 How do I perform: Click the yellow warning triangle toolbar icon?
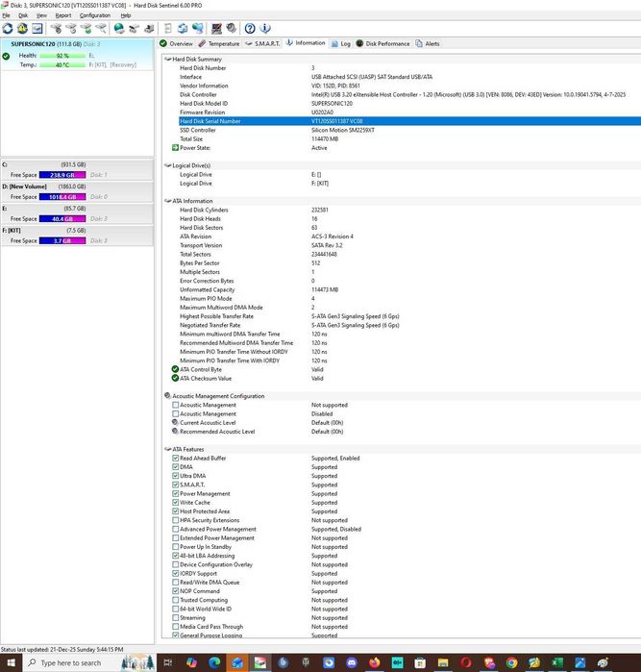tap(22, 29)
